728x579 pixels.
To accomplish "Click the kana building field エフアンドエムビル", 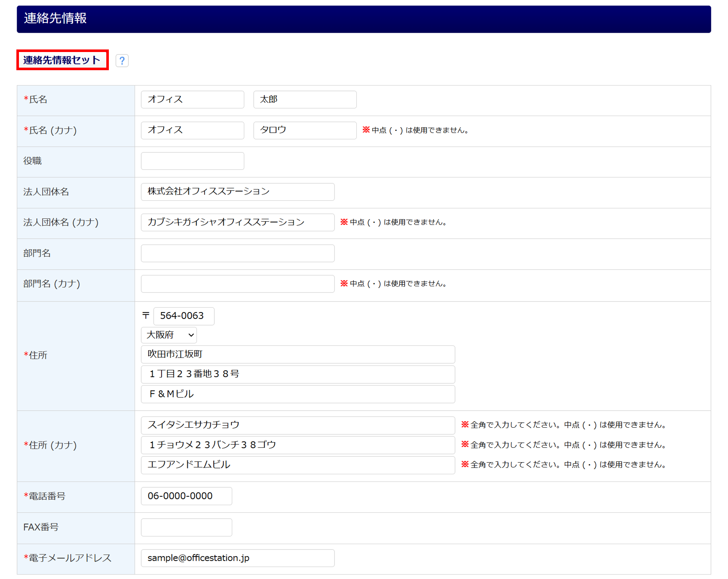I will pyautogui.click(x=298, y=465).
